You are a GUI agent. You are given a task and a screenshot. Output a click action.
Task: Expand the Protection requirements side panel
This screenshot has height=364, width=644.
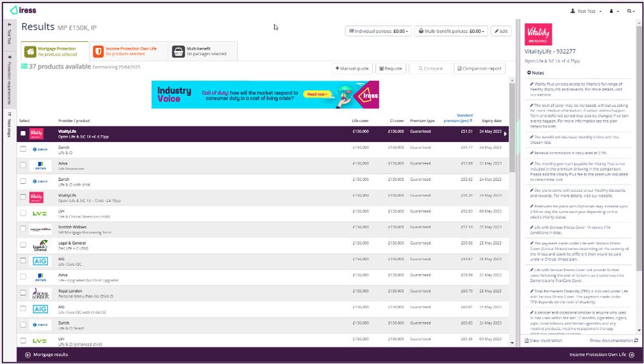pyautogui.click(x=9, y=80)
